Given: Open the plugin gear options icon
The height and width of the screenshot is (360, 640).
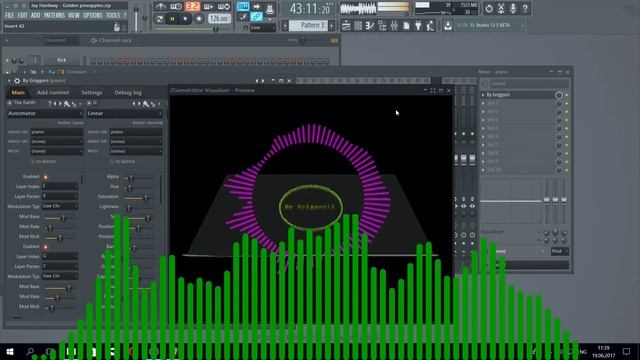Looking at the screenshot, I should tap(17, 81).
